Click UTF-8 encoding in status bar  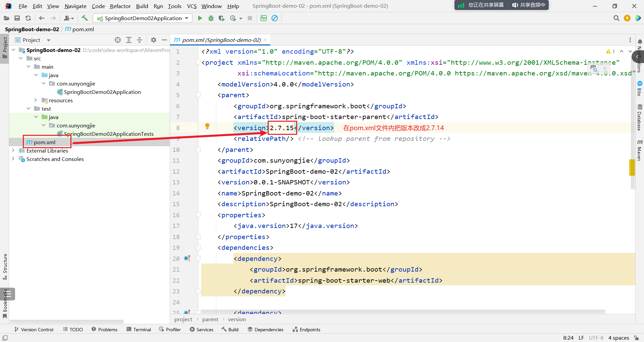click(596, 338)
